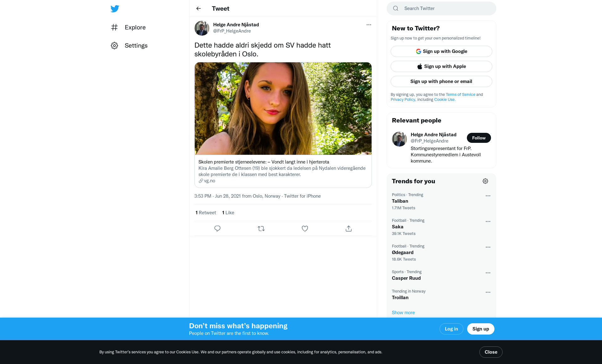Image resolution: width=602 pixels, height=364 pixels.
Task: Click the share upload icon
Action: (349, 228)
